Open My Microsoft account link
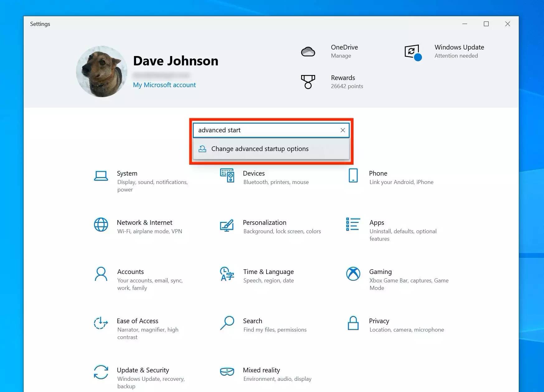Screen dimensions: 544x392 164,85
